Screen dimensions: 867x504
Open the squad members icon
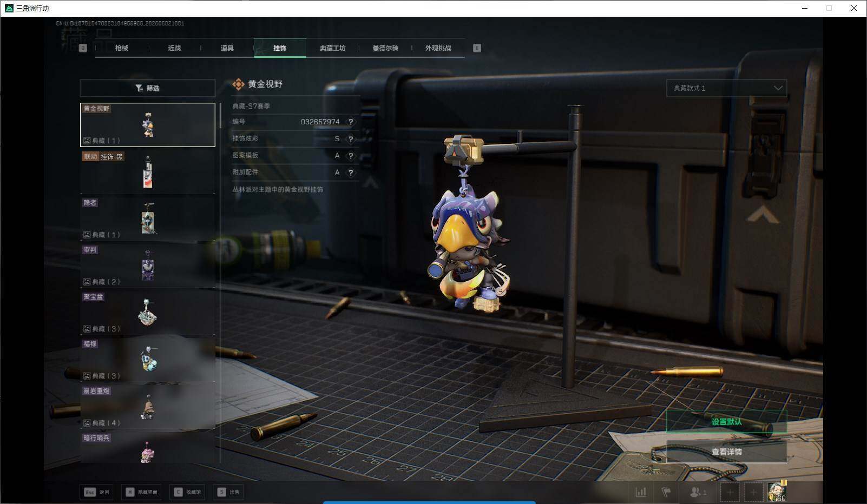pos(698,492)
